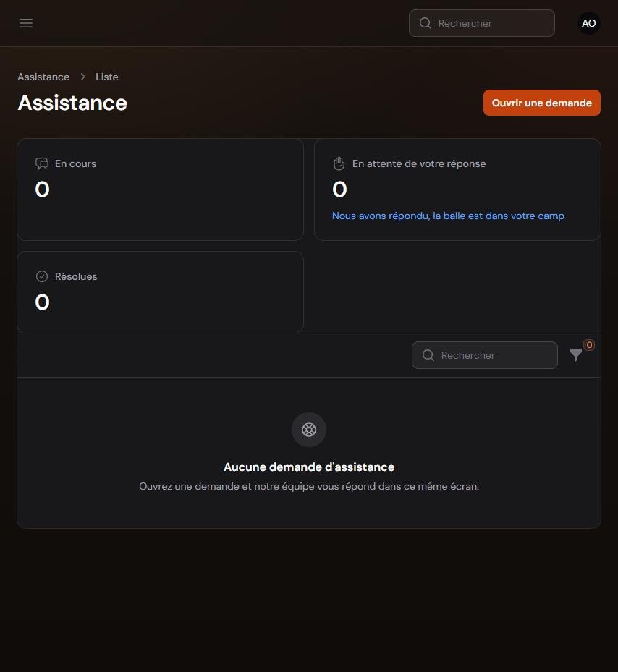Click the En attente de votre réponse count 0

point(339,190)
